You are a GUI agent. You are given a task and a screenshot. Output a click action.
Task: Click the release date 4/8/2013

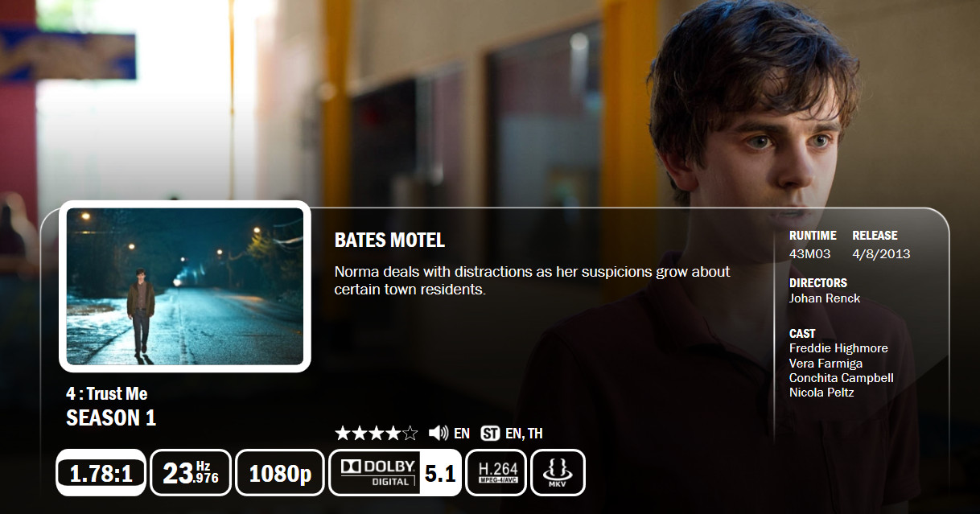[881, 254]
